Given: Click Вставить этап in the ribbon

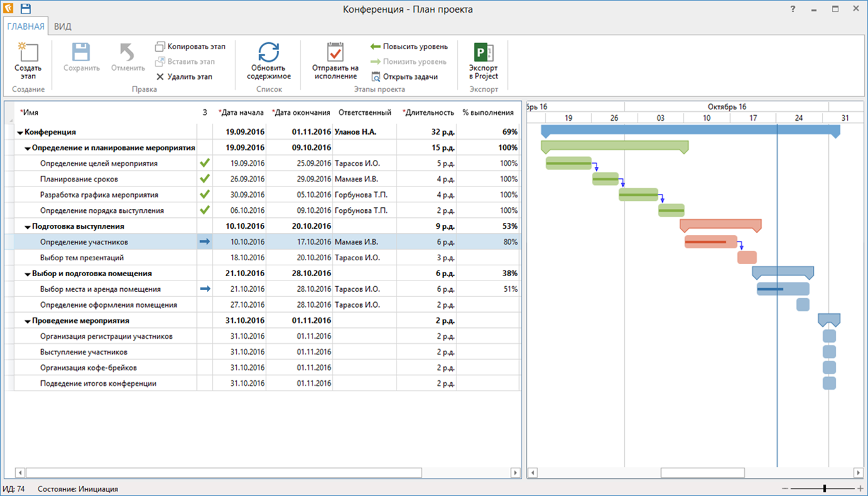Looking at the screenshot, I should [x=185, y=62].
